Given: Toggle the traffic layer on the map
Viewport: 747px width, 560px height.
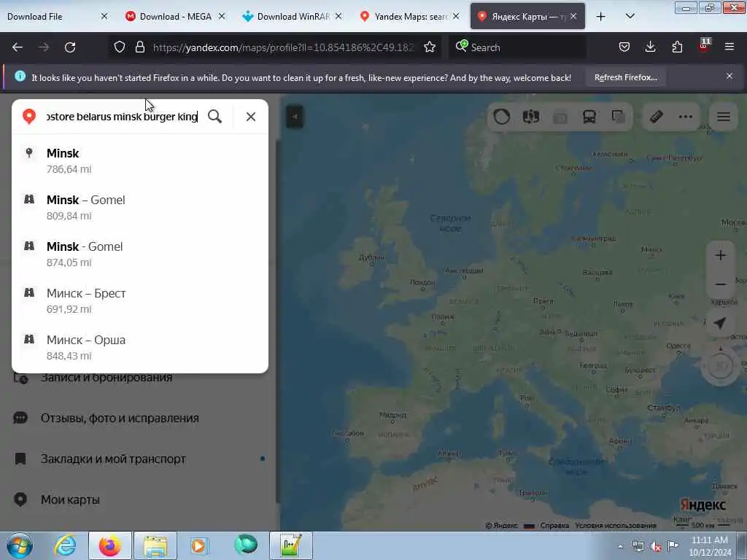Looking at the screenshot, I should tap(502, 117).
